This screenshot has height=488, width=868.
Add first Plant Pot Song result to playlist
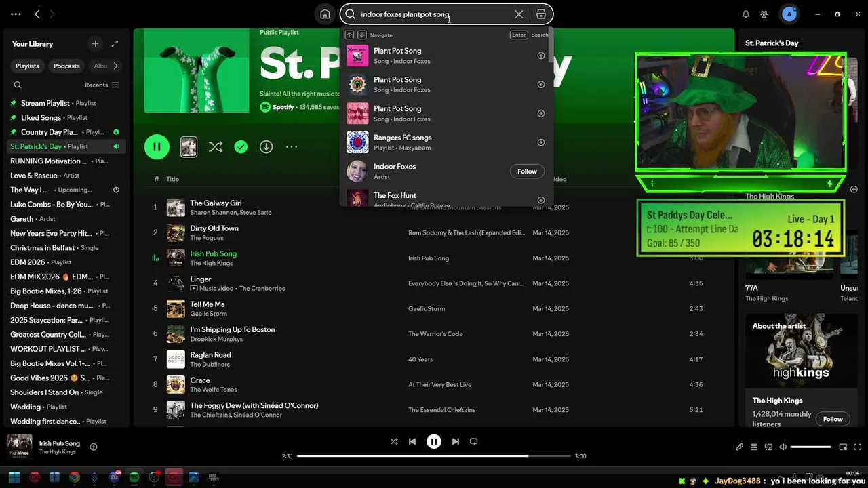pyautogui.click(x=541, y=56)
